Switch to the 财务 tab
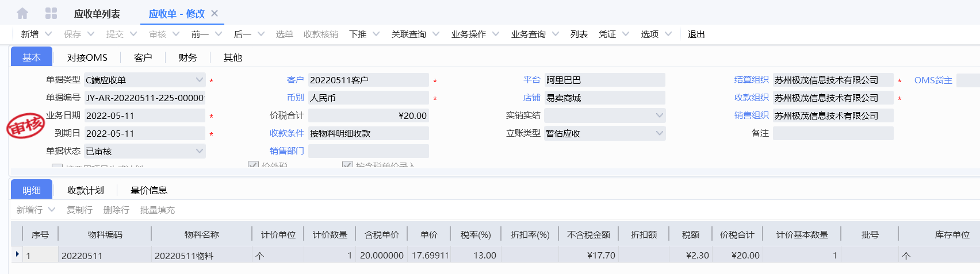 coord(188,57)
